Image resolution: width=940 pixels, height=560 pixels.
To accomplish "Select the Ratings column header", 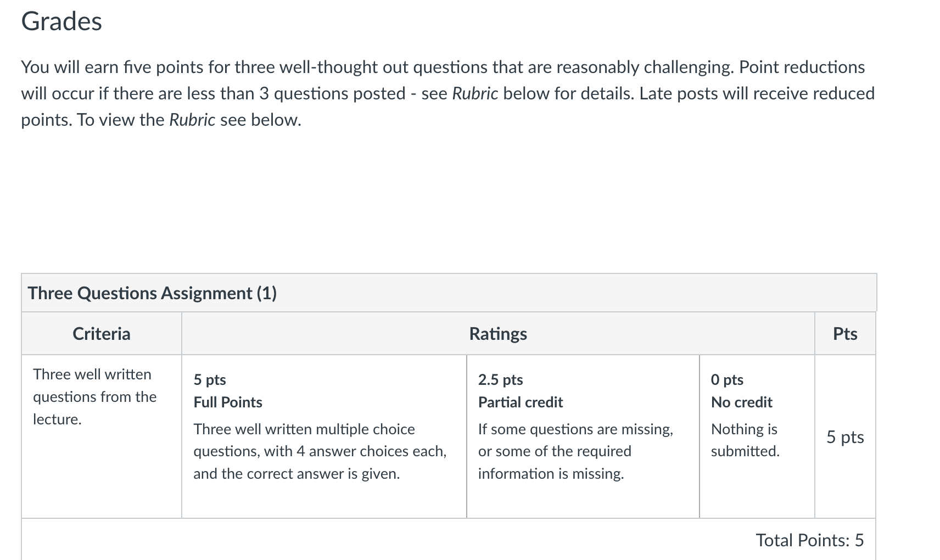I will click(498, 334).
